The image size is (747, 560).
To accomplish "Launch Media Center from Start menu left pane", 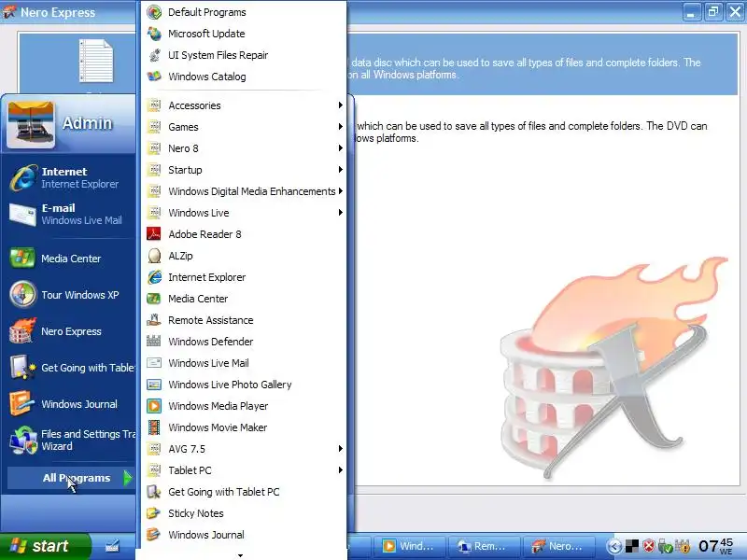I will point(71,259).
